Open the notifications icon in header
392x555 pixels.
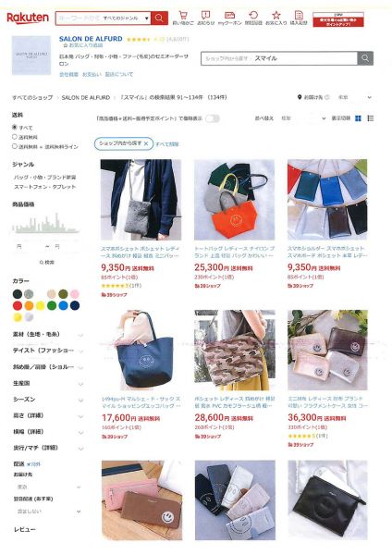pyautogui.click(x=205, y=18)
